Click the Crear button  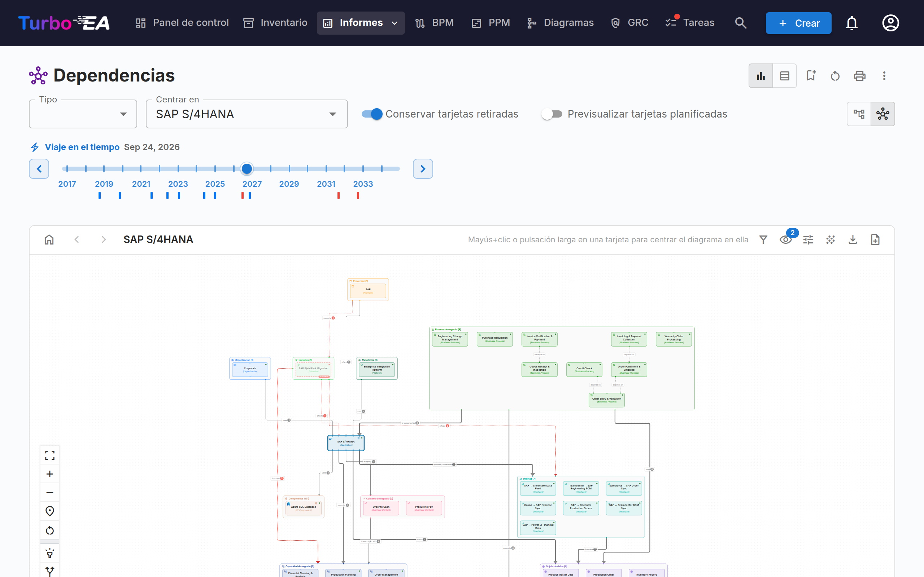pos(798,23)
